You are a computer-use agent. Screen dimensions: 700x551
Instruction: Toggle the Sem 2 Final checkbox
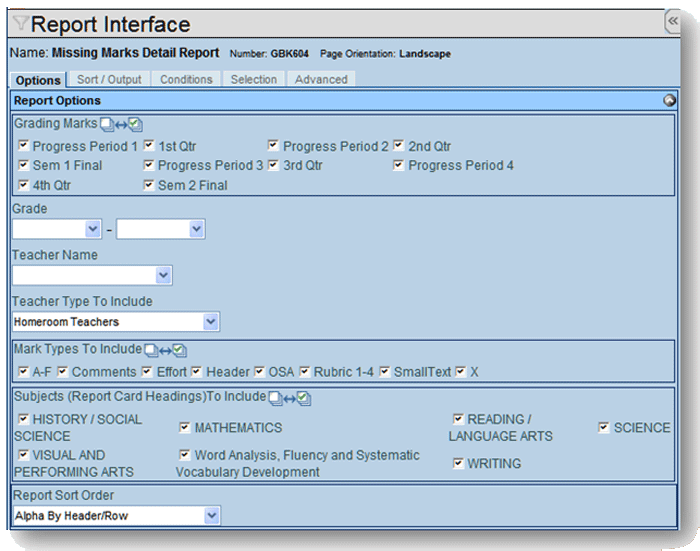click(x=149, y=184)
